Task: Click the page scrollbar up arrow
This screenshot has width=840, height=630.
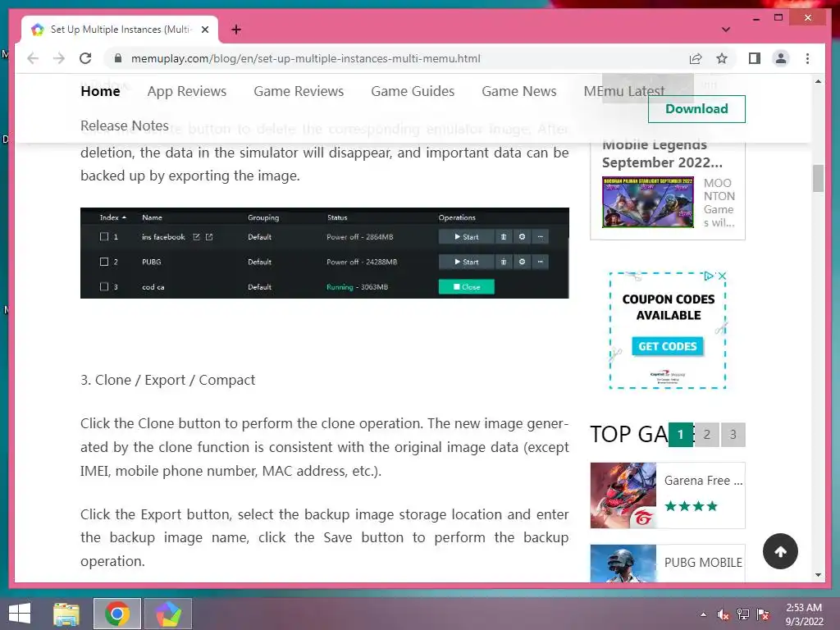Action: coord(818,81)
